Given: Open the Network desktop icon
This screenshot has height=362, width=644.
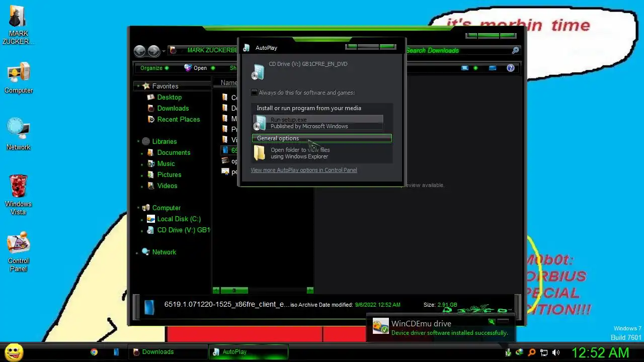Looking at the screenshot, I should (x=19, y=134).
